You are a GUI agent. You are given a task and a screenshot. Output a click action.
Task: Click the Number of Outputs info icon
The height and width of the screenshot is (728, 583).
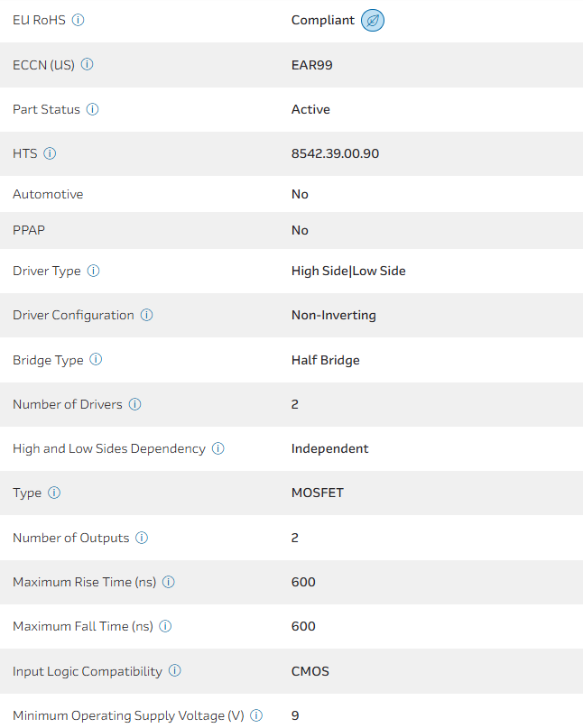tap(142, 538)
